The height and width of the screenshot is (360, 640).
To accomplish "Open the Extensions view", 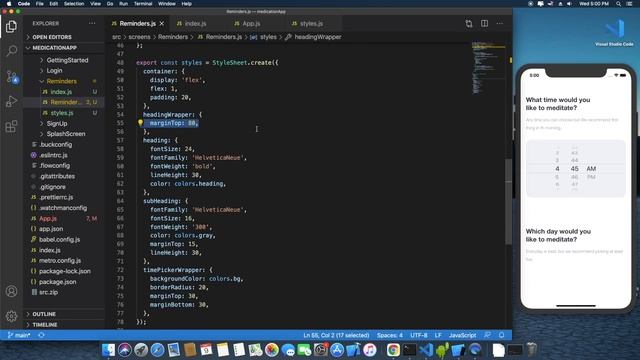I will click(11, 126).
